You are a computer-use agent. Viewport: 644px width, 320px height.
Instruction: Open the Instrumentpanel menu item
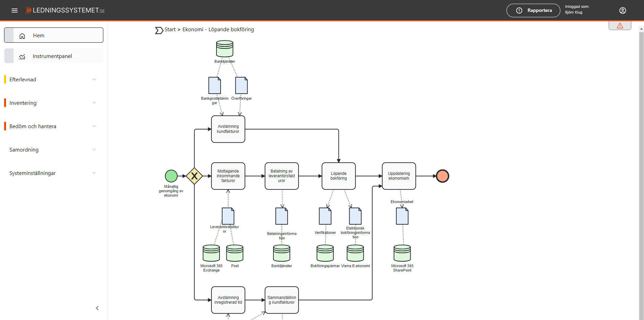[x=54, y=56]
